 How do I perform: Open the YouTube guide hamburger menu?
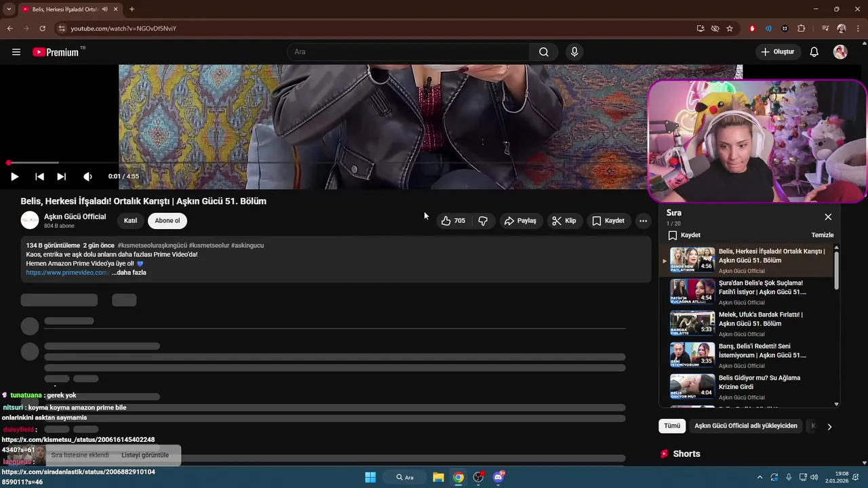16,52
